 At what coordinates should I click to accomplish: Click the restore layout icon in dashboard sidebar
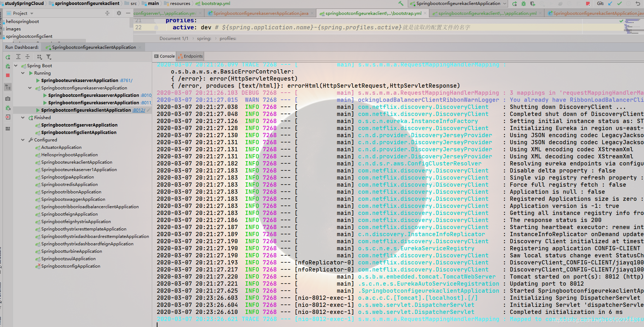8,129
